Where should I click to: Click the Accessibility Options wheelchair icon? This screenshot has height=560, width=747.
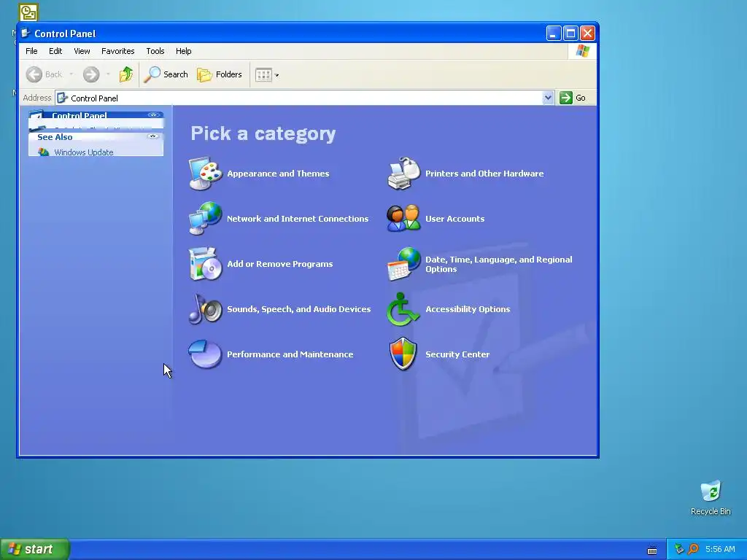[x=403, y=309]
